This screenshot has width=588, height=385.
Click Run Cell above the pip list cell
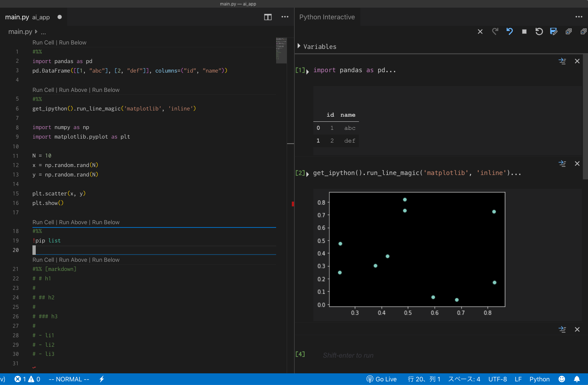click(43, 222)
